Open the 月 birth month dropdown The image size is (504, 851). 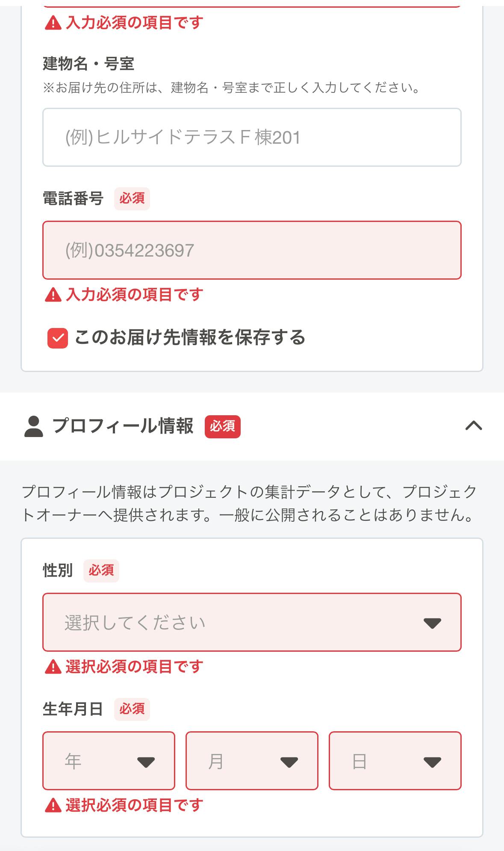(x=252, y=761)
